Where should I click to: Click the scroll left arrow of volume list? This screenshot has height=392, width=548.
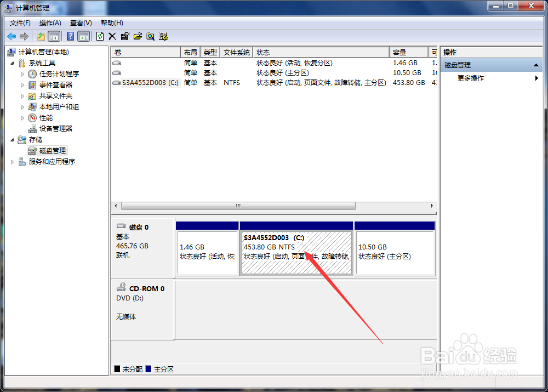tap(116, 206)
